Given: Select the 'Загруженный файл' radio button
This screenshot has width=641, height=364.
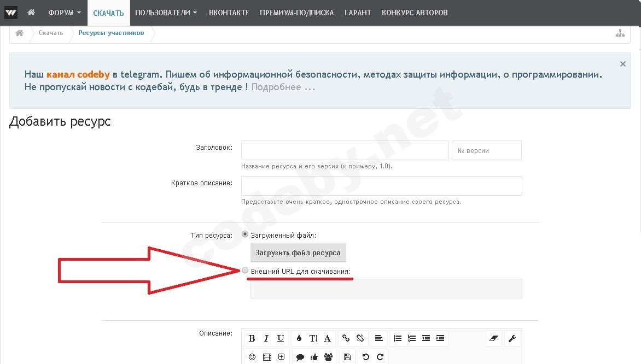Looking at the screenshot, I should 245,234.
